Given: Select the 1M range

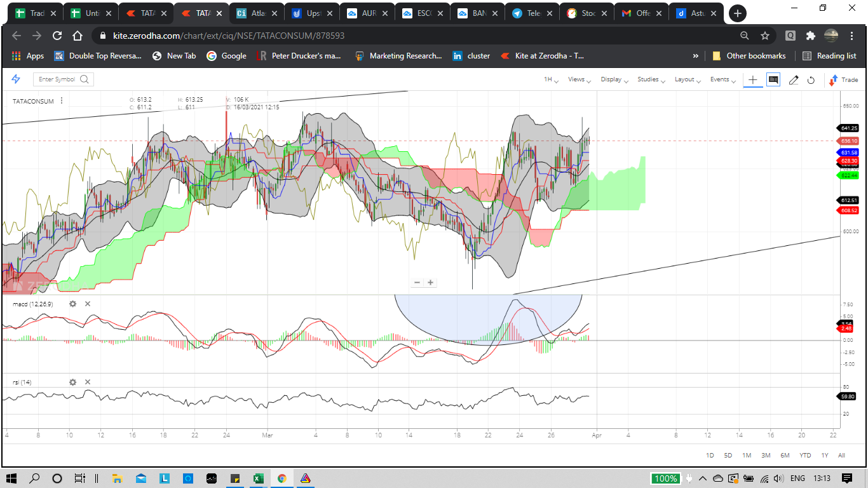Looking at the screenshot, I should tap(747, 455).
